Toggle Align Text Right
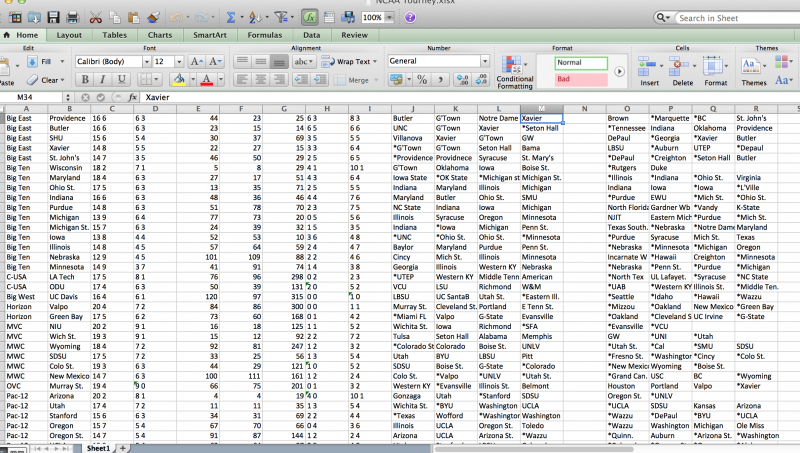The height and width of the screenshot is (453, 800). 279,80
